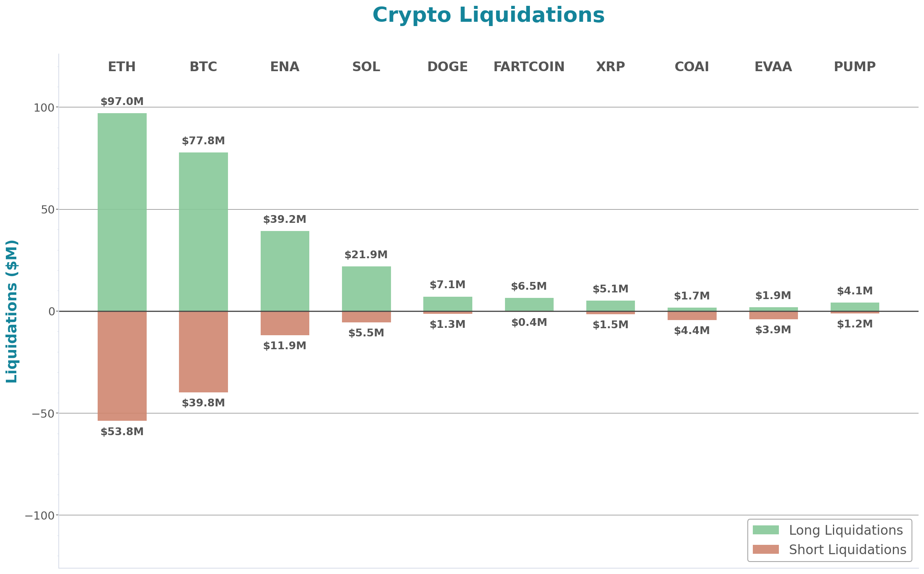Screen dimensions: 924x574
Task: Click the ETH long liquidation green bar
Action: tap(122, 212)
